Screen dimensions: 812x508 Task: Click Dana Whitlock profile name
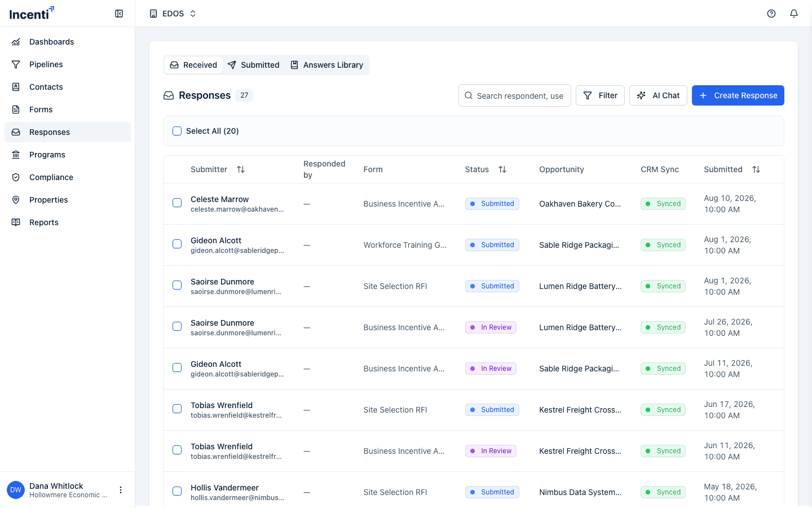[56, 486]
